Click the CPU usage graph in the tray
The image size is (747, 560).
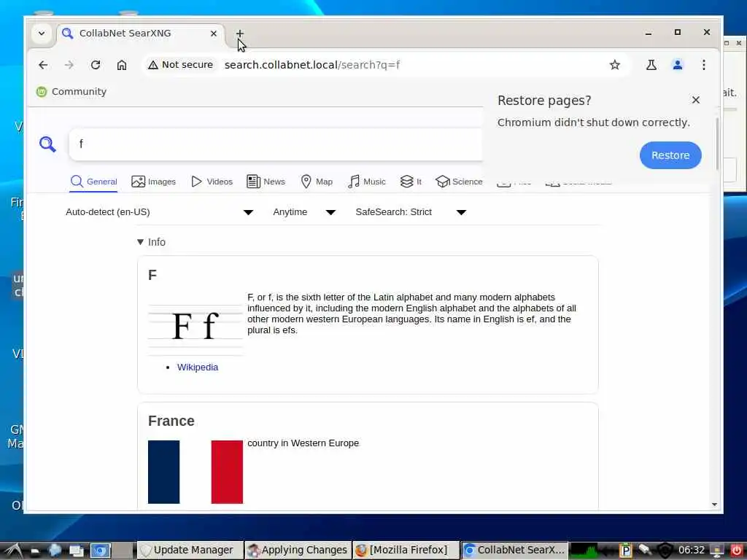click(585, 550)
